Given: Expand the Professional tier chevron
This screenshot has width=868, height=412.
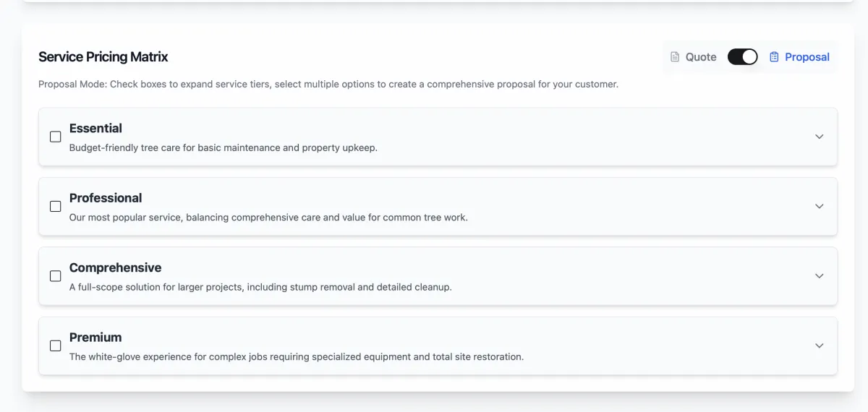Looking at the screenshot, I should (819, 206).
